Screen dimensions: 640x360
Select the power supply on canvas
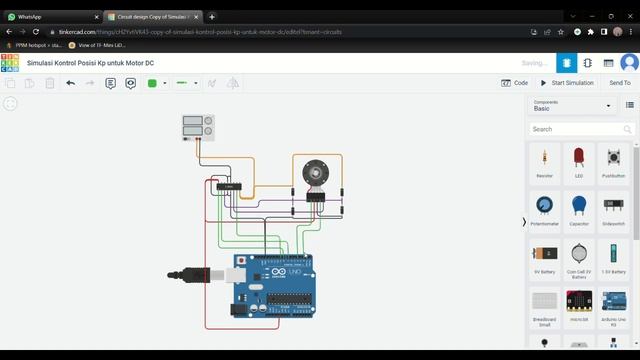click(198, 128)
